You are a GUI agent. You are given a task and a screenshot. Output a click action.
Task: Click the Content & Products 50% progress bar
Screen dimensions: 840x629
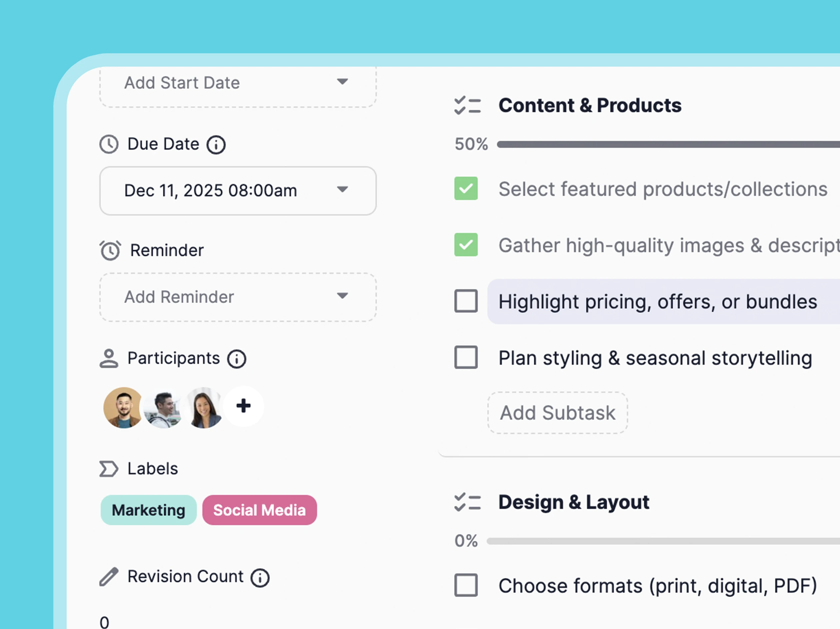click(x=665, y=144)
